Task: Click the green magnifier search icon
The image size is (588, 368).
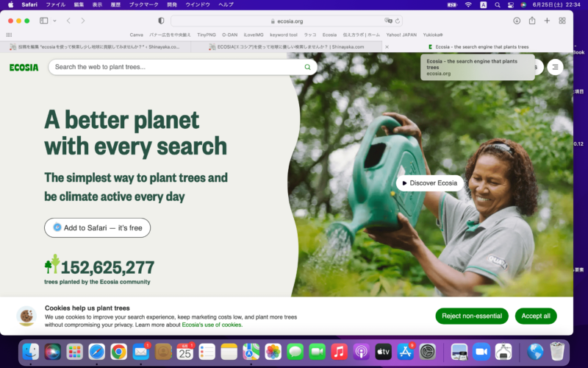Action: click(x=307, y=67)
